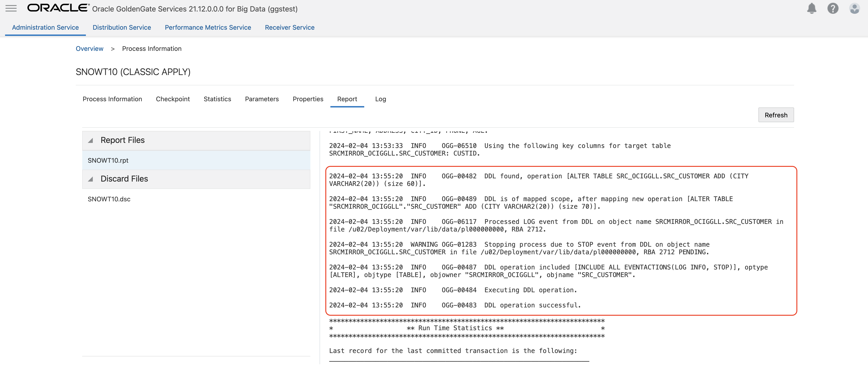Open the user account avatar menu
Image resolution: width=868 pixels, height=376 pixels.
pyautogui.click(x=854, y=9)
